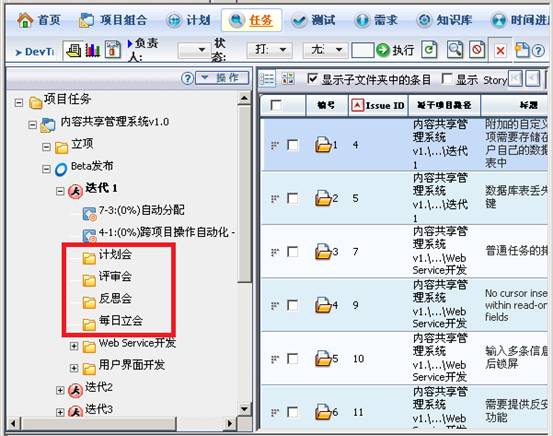Click the red X delete icon
Image resolution: width=553 pixels, height=436 pixels.
pyautogui.click(x=500, y=51)
